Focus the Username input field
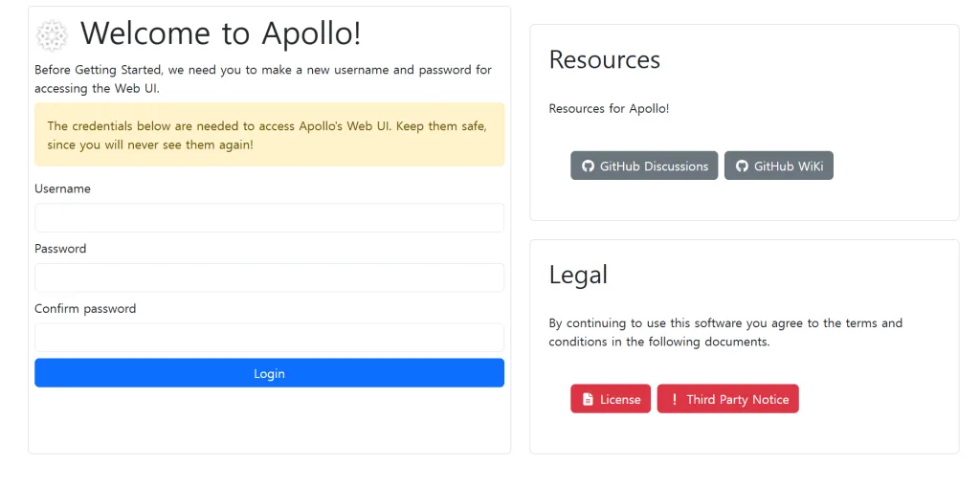980x487 pixels. [x=269, y=218]
